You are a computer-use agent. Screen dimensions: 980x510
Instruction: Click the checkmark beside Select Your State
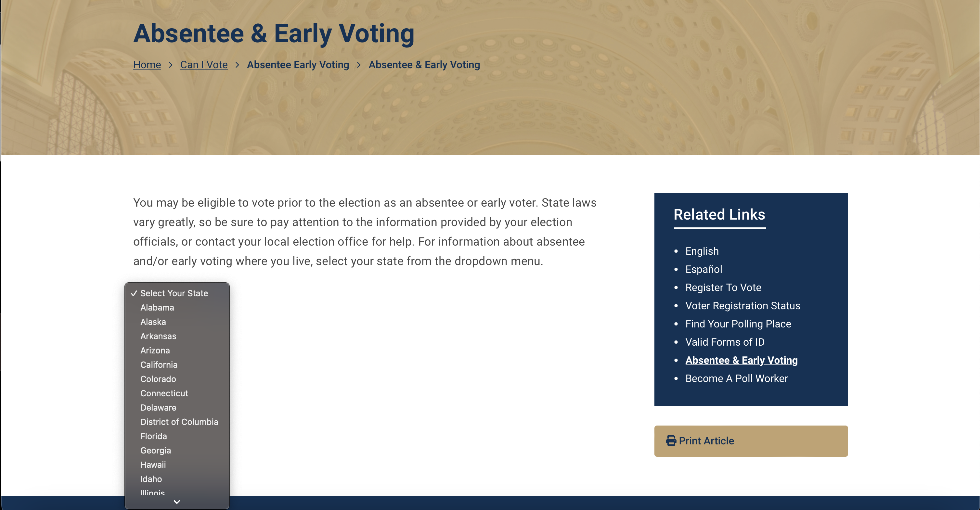click(134, 293)
